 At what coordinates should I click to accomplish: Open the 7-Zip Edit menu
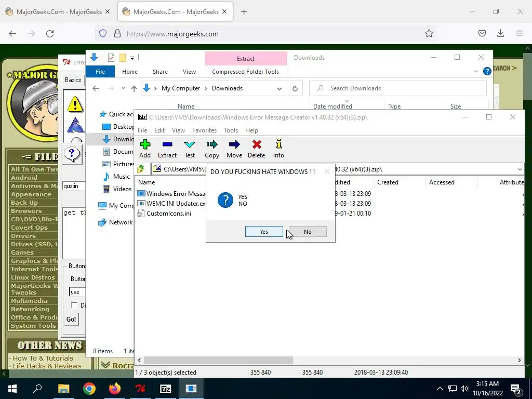point(159,130)
